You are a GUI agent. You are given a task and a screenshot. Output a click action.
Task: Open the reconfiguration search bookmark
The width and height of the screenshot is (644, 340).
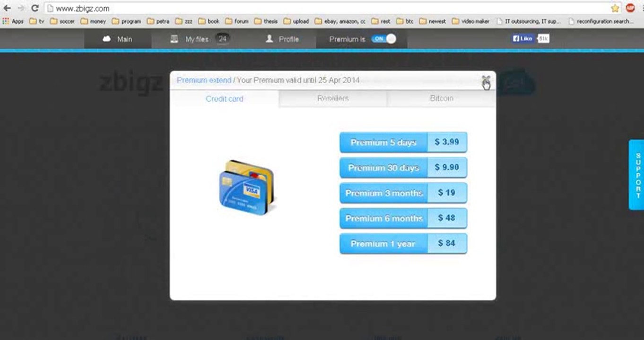tap(600, 21)
